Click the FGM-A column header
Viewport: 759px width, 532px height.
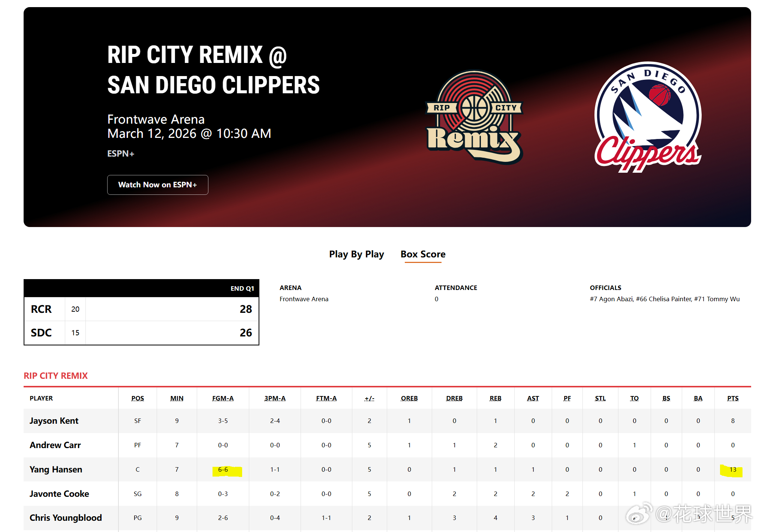(223, 398)
